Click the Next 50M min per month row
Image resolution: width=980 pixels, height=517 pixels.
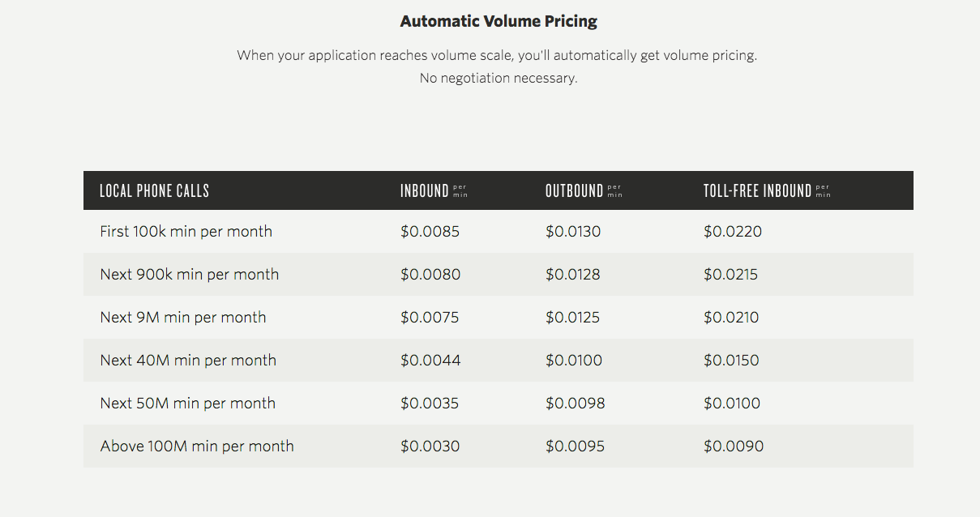498,404
